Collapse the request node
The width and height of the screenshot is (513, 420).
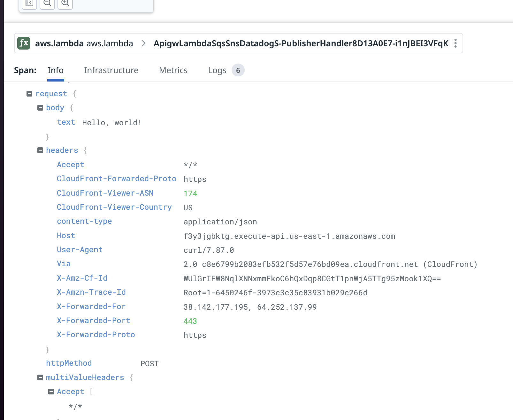pyautogui.click(x=29, y=94)
